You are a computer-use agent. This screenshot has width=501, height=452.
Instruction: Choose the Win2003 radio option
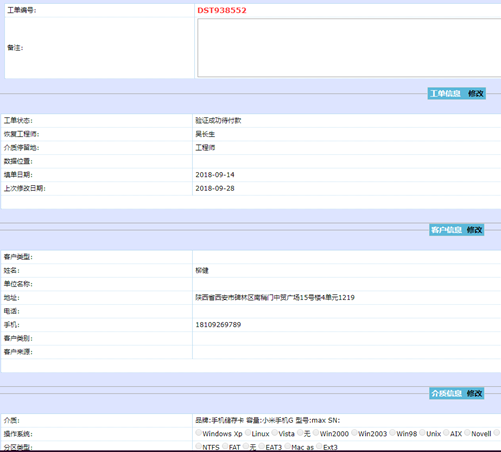(x=354, y=433)
